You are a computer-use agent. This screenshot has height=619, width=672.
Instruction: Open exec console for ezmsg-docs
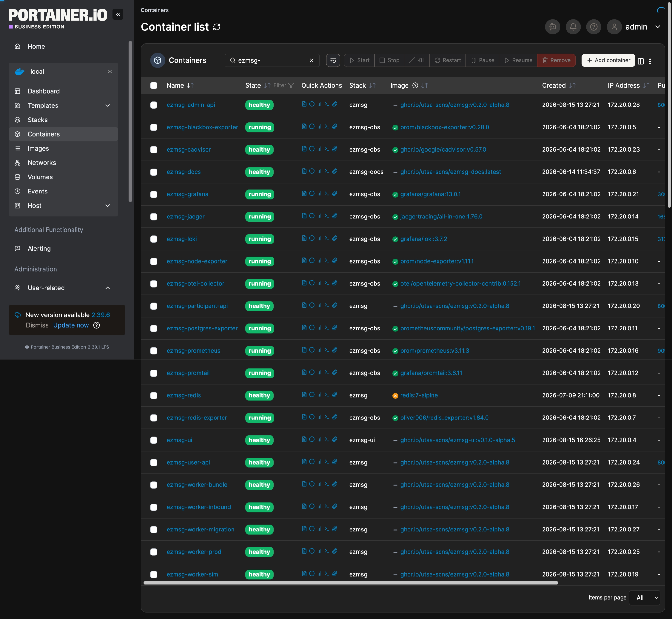tap(327, 171)
